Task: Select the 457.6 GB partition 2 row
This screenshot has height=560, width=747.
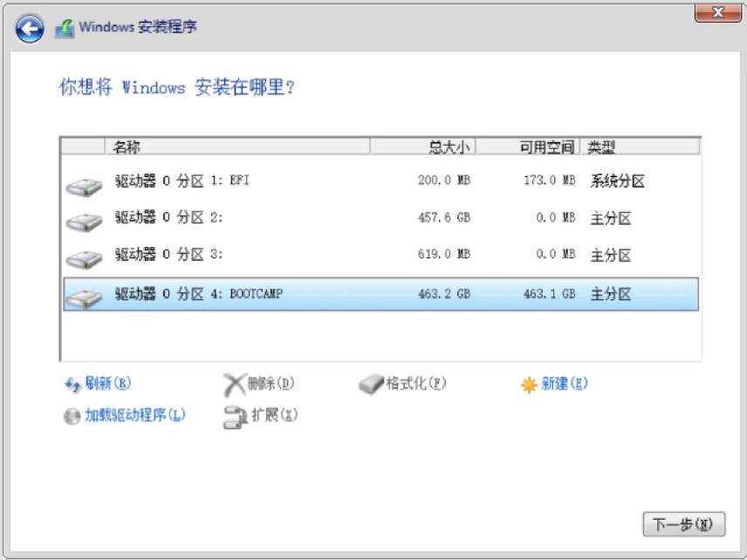Action: (380, 218)
